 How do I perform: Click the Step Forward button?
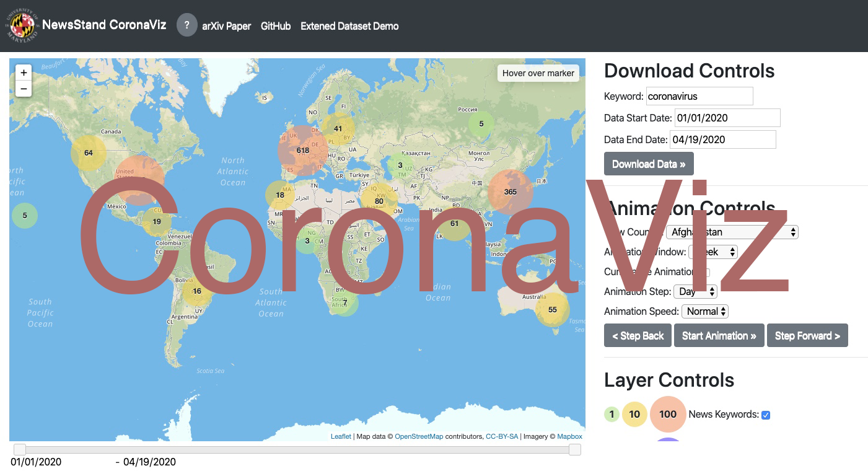coord(807,336)
